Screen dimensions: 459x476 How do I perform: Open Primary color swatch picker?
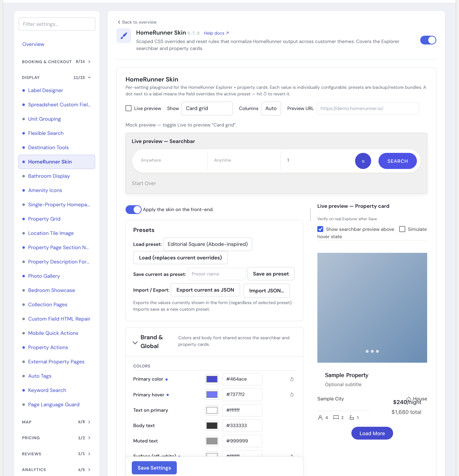(212, 379)
